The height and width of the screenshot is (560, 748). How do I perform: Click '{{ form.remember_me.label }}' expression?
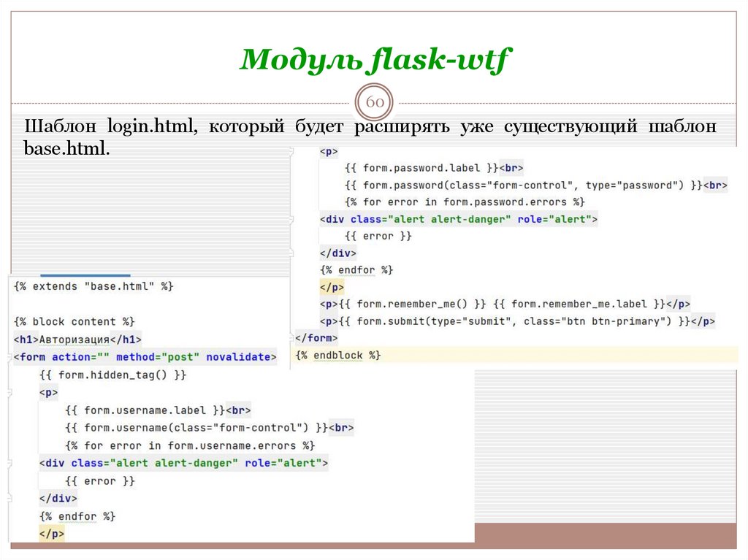tap(579, 304)
